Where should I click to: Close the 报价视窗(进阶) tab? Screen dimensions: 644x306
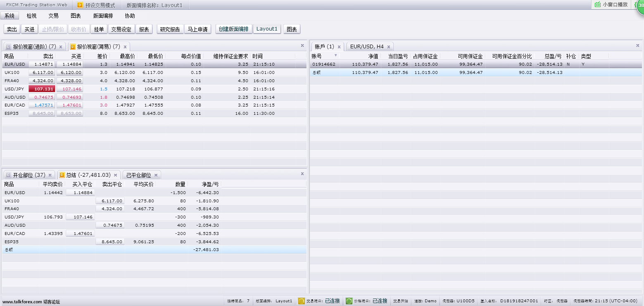coord(61,47)
